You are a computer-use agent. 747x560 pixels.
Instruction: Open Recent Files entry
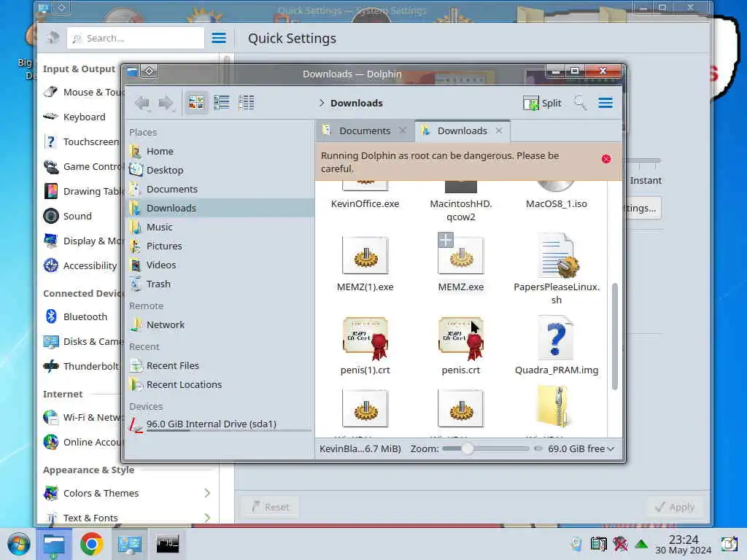pyautogui.click(x=220, y=366)
